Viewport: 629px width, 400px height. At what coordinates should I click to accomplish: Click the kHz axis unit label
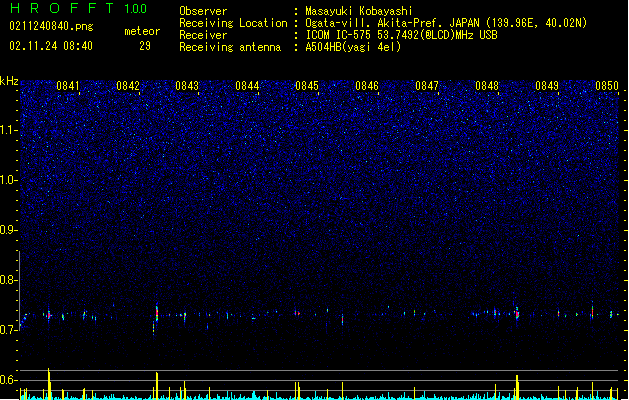pyautogui.click(x=9, y=81)
